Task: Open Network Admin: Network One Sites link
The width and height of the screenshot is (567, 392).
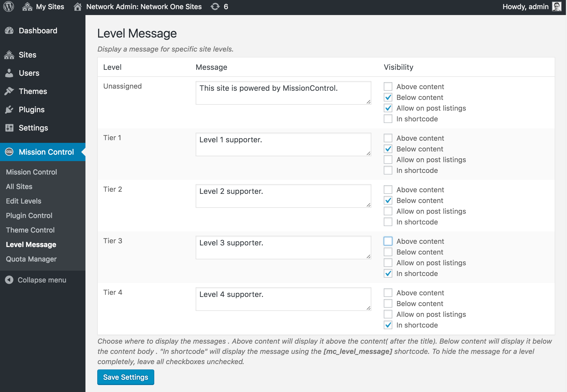Action: tap(143, 6)
